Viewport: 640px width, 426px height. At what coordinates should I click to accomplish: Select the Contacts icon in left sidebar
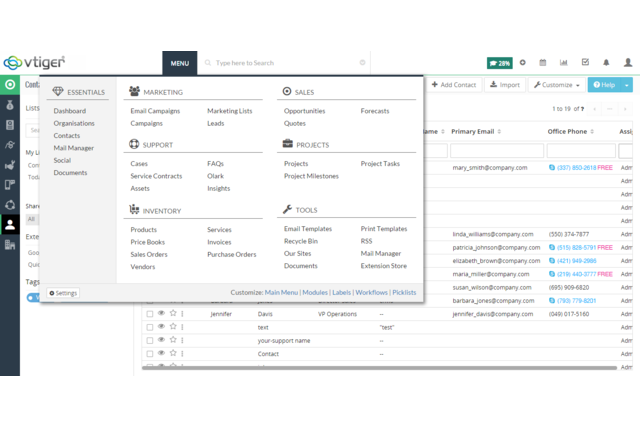pyautogui.click(x=10, y=225)
